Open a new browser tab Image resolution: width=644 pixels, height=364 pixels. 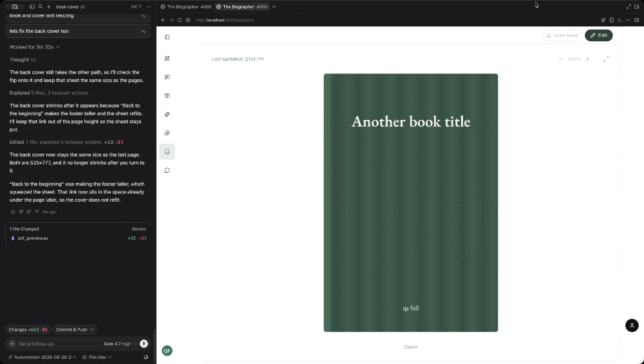tap(274, 6)
